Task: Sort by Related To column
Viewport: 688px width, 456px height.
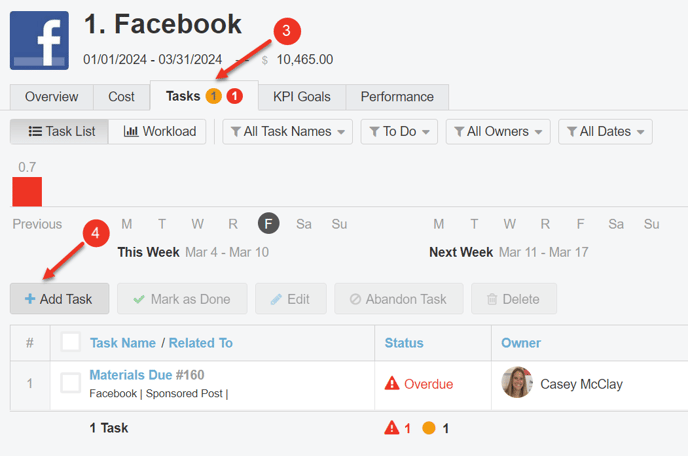Action: coord(201,343)
